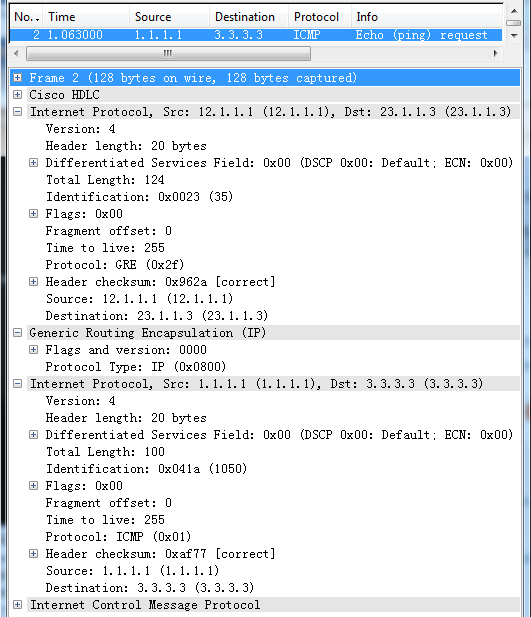531x617 pixels.
Task: Select Total Length: 100 line
Action: [x=105, y=452]
